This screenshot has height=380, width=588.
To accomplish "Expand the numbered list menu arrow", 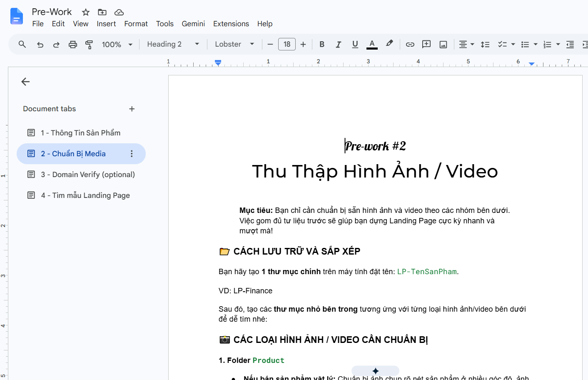I will [x=558, y=44].
